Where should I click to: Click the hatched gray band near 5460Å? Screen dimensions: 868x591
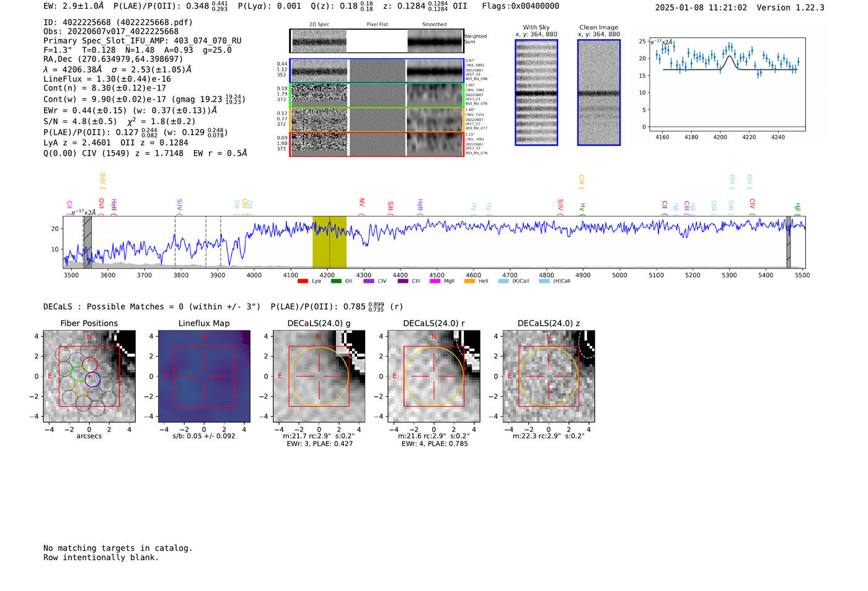[789, 242]
